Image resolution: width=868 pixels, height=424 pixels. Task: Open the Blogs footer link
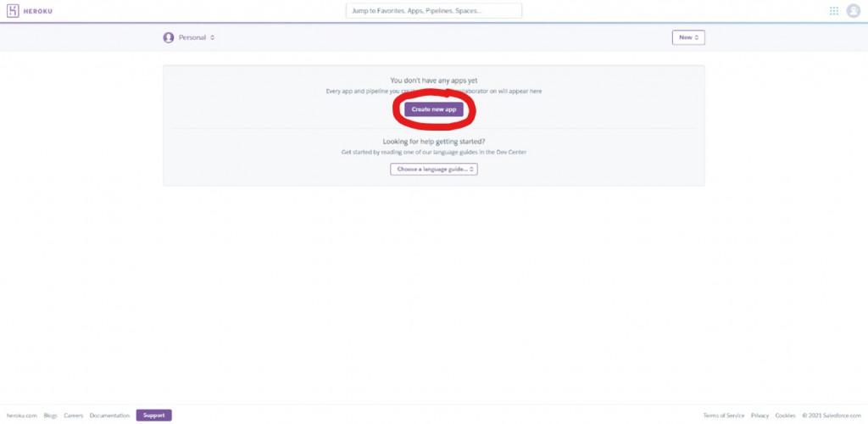click(50, 416)
